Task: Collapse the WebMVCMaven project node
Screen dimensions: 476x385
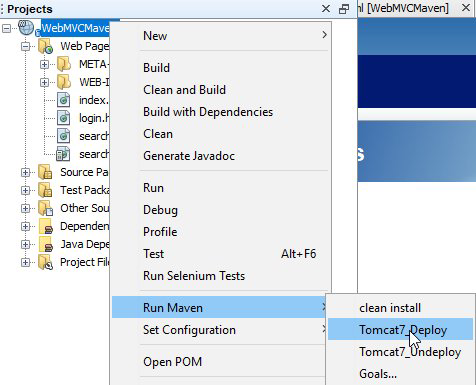Action: pos(6,28)
